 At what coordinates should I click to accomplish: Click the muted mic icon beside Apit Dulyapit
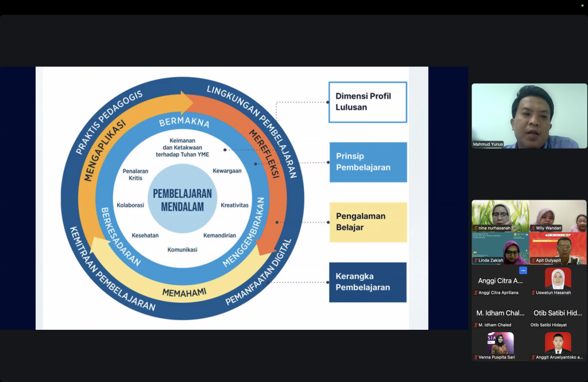coord(533,260)
